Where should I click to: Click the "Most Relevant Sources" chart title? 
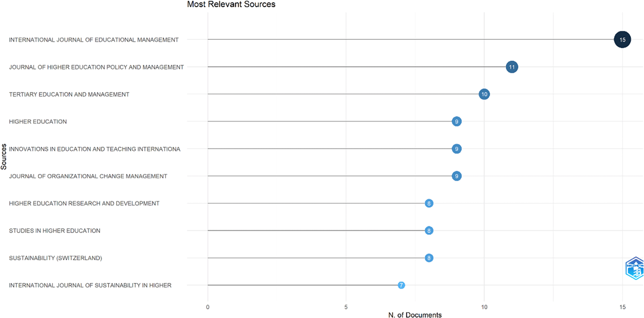point(231,4)
